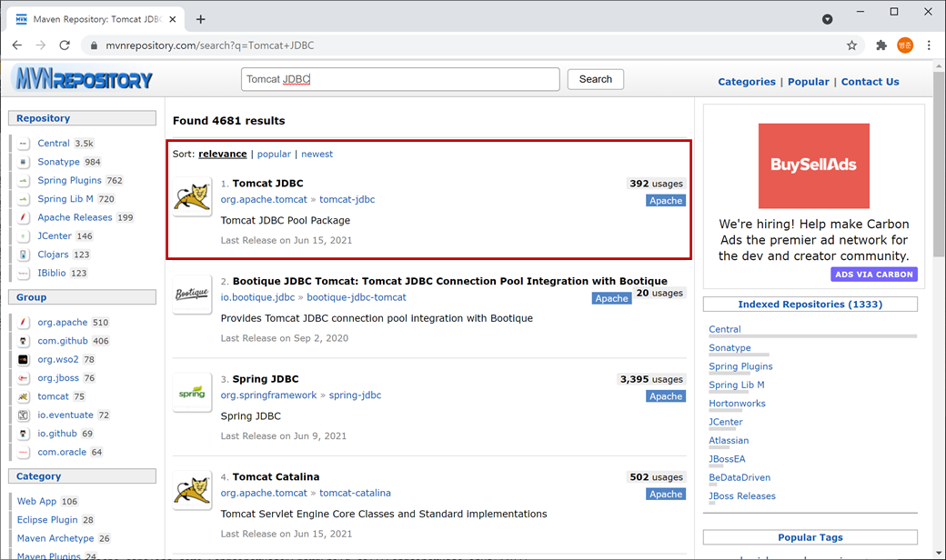
Task: Click the Tomcat Catalina cat logo
Action: [192, 490]
